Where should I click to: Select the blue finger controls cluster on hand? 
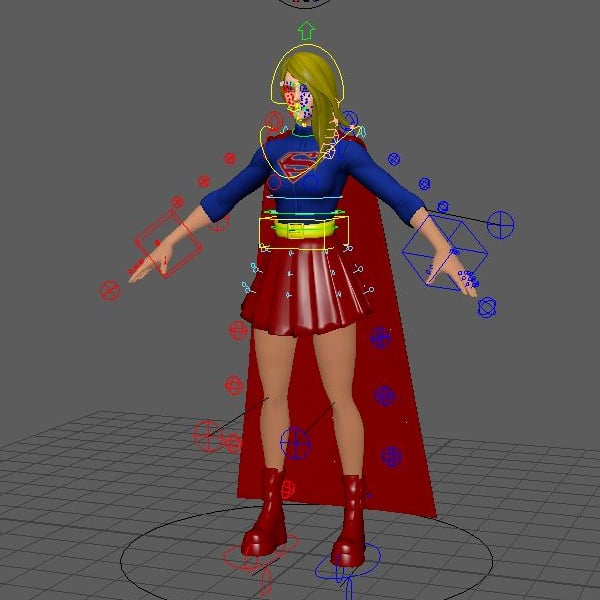click(x=468, y=278)
